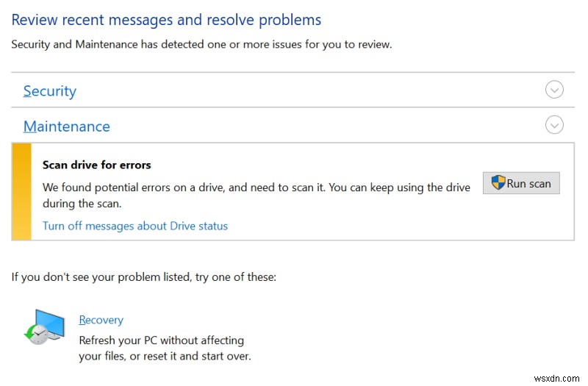588x386 pixels.
Task: Click the Maintenance heading link
Action: 67,126
